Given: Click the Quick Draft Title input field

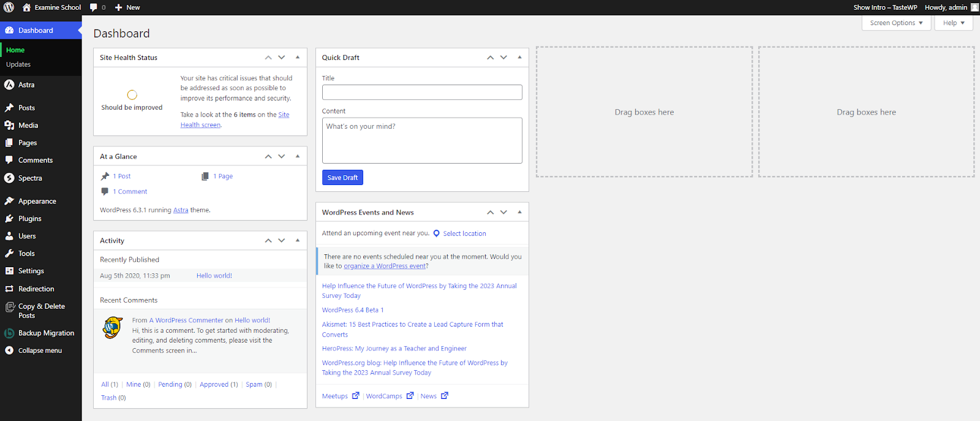Looking at the screenshot, I should click(422, 93).
